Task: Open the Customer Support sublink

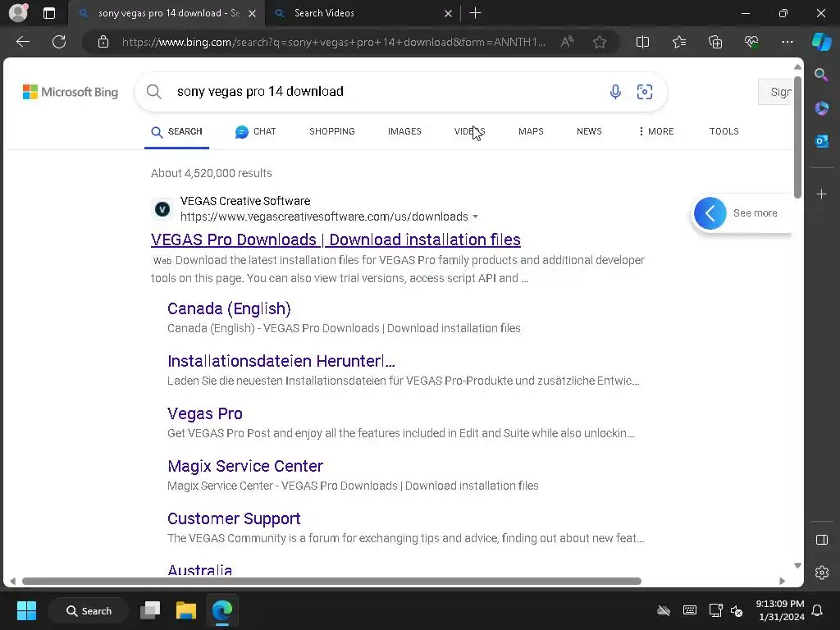Action: tap(234, 518)
